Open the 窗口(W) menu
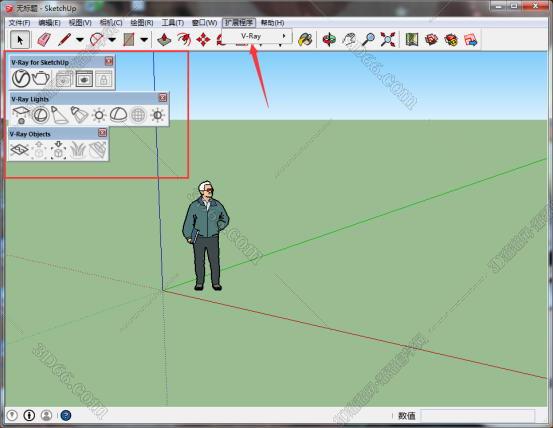Image resolution: width=553 pixels, height=428 pixels. point(204,23)
